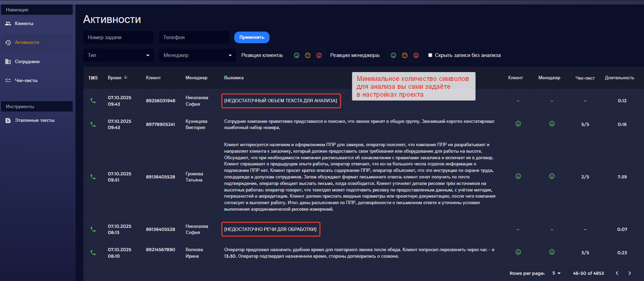
Task: Open the Тип dropdown filter
Action: coord(118,55)
